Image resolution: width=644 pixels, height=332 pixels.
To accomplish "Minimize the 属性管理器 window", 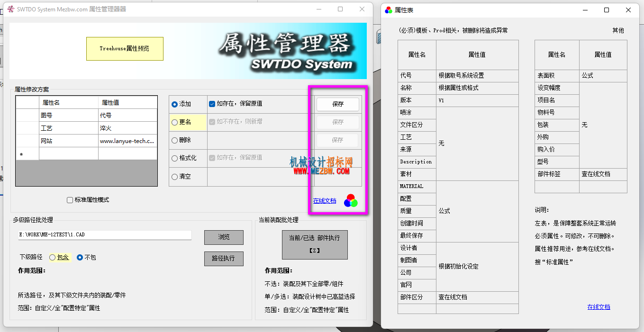I will tap(318, 9).
